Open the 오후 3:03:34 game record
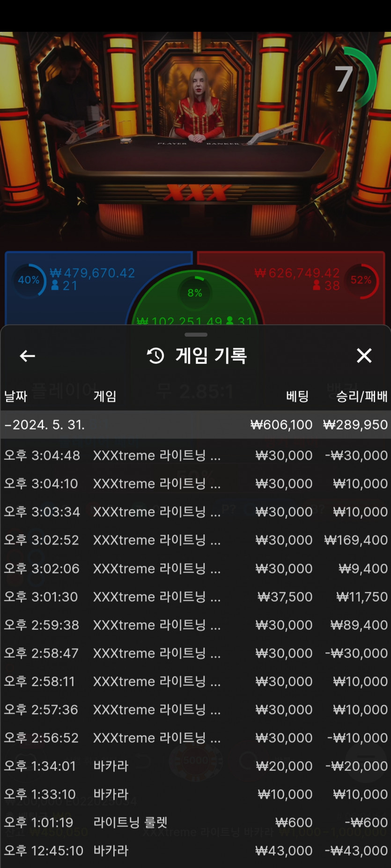The height and width of the screenshot is (868, 391). pos(196,512)
